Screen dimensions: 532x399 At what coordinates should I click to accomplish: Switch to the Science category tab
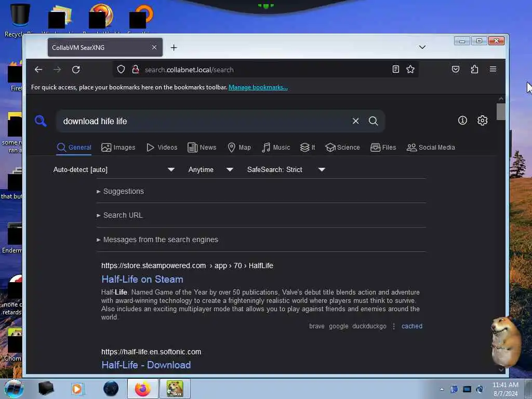342,148
